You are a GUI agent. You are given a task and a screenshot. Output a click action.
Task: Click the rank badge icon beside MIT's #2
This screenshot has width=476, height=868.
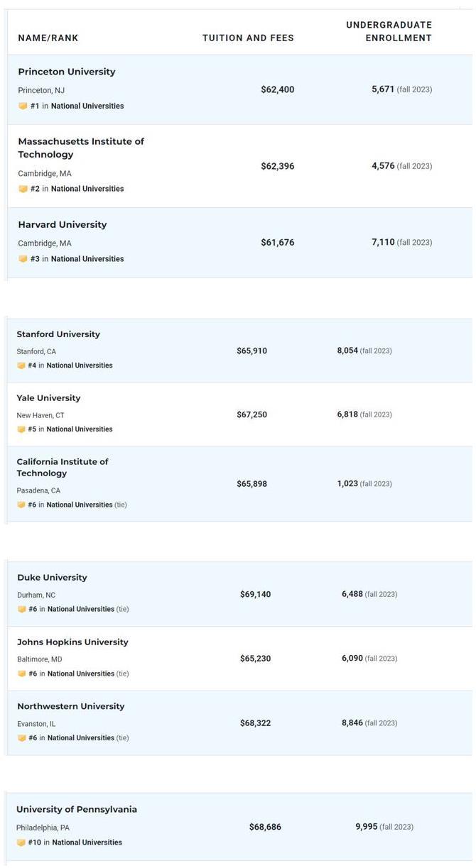[x=23, y=189]
